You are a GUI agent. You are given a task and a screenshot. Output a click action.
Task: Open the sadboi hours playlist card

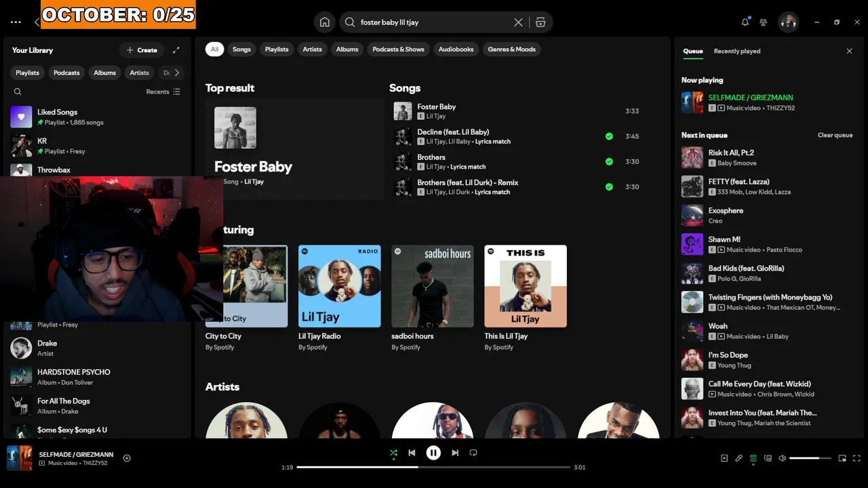[x=433, y=298]
